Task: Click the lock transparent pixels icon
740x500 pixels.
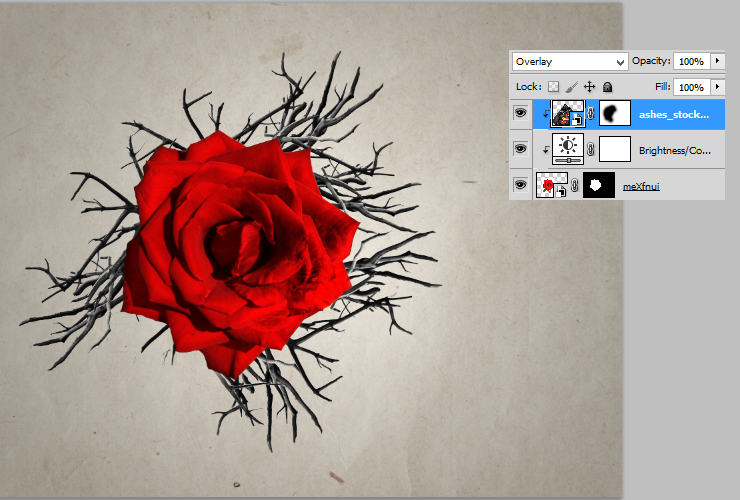Action: click(553, 87)
